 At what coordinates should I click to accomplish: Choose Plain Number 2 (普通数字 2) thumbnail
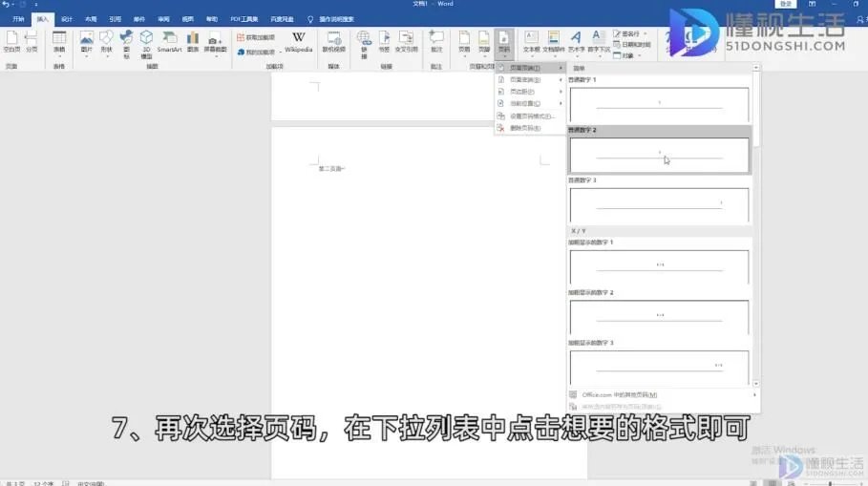pyautogui.click(x=659, y=155)
